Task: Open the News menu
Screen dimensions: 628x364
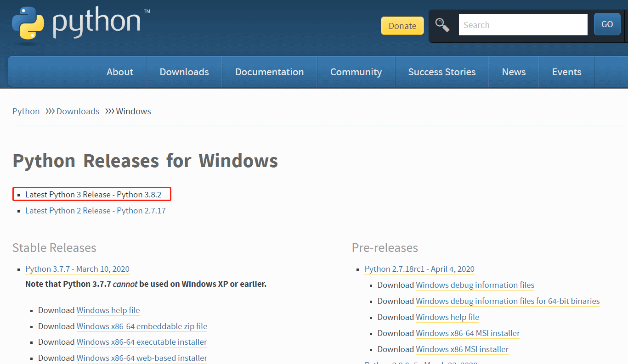Action: pos(514,72)
